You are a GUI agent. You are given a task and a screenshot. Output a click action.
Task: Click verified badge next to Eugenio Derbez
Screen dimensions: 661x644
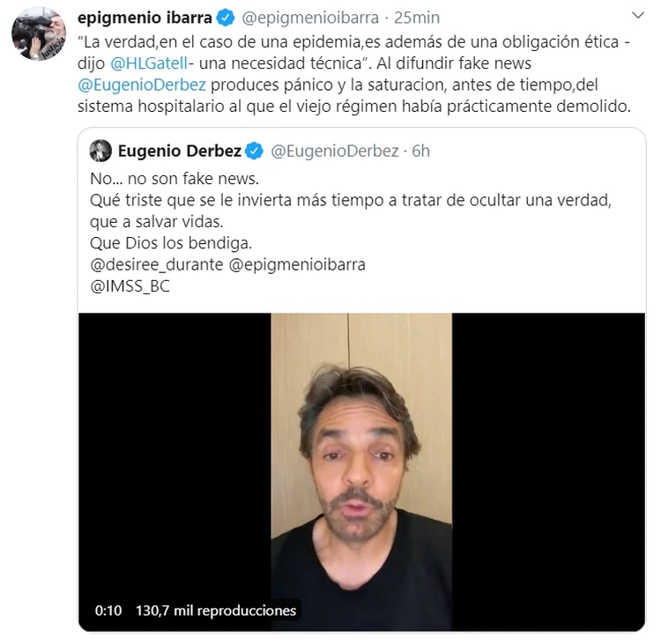pos(254,151)
